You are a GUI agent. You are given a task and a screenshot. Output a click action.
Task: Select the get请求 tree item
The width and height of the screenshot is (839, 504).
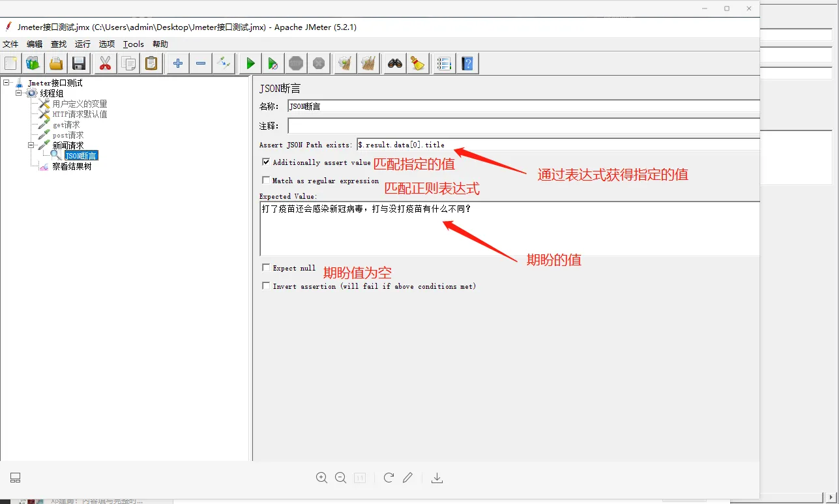click(x=66, y=125)
